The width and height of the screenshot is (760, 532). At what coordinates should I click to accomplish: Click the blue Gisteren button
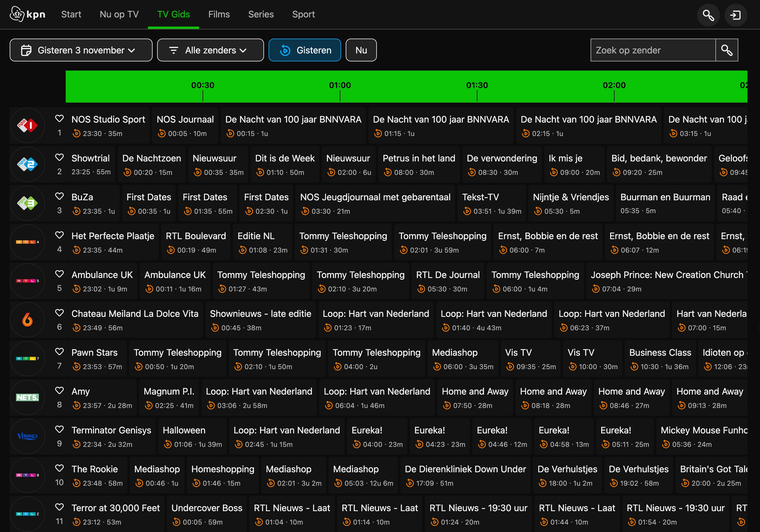pos(305,50)
